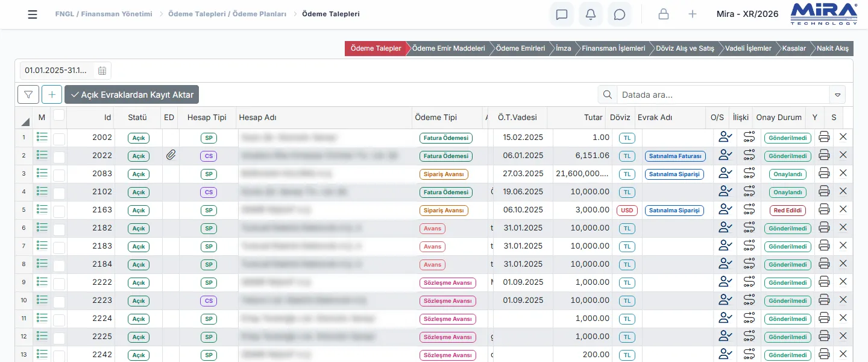Click the search magnifier icon
This screenshot has height=362, width=868.
(608, 95)
